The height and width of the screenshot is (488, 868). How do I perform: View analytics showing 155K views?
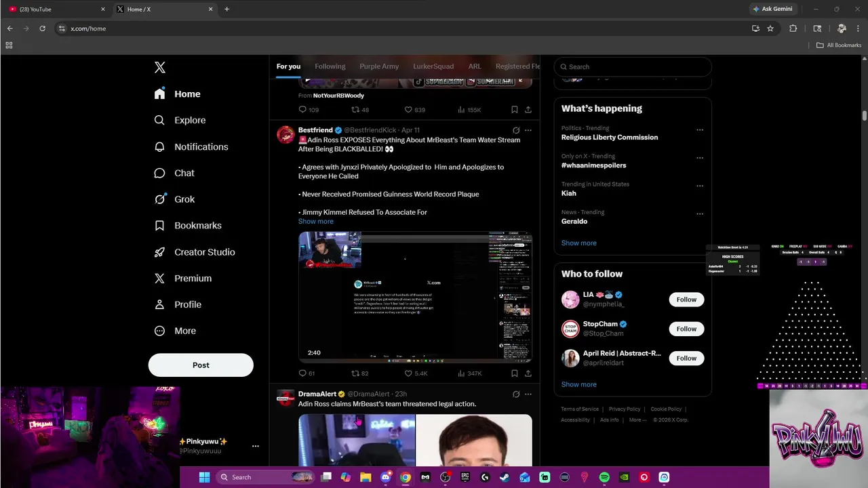coord(469,110)
